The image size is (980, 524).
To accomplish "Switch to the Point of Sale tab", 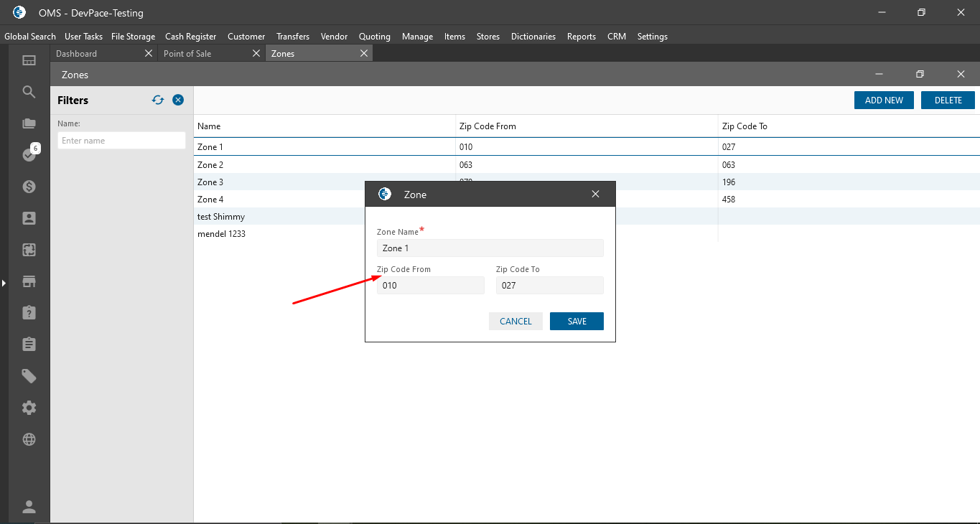I will tap(187, 54).
